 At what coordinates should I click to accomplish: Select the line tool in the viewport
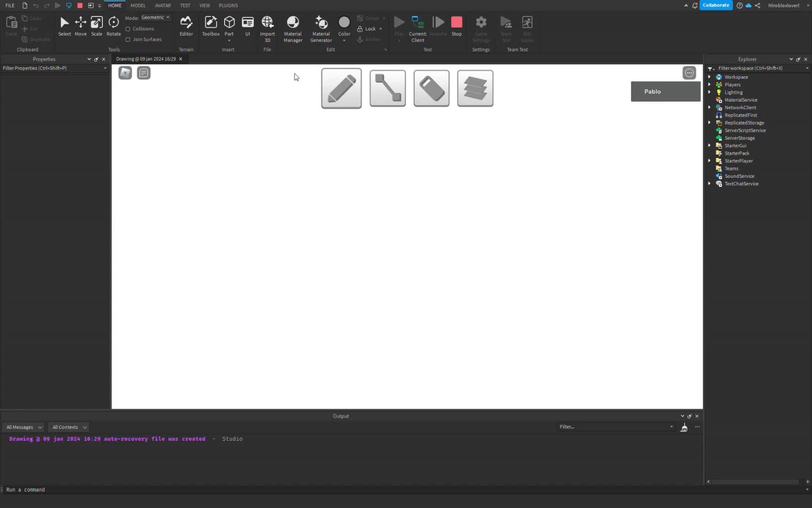pyautogui.click(x=387, y=88)
